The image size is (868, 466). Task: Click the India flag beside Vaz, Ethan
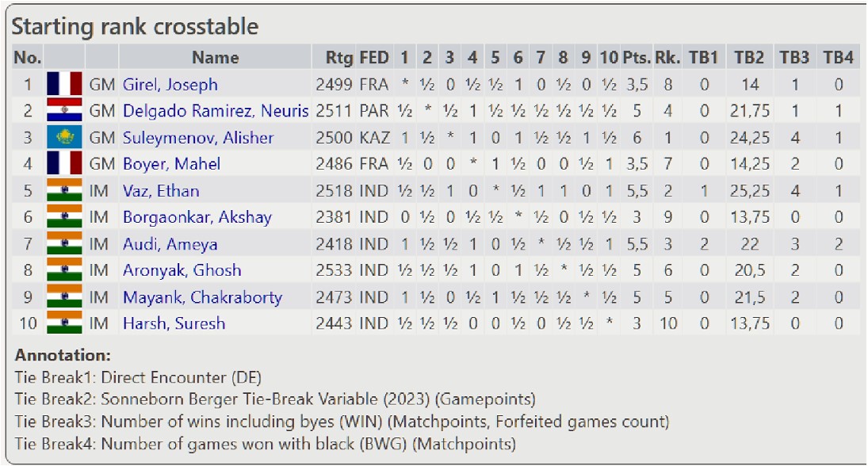[64, 191]
